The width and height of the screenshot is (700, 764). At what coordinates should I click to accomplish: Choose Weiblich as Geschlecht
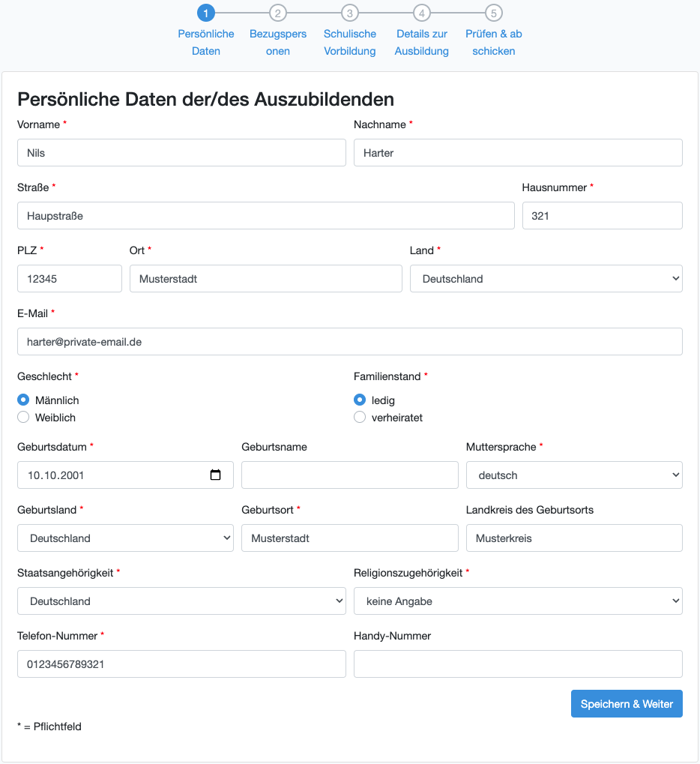23,418
